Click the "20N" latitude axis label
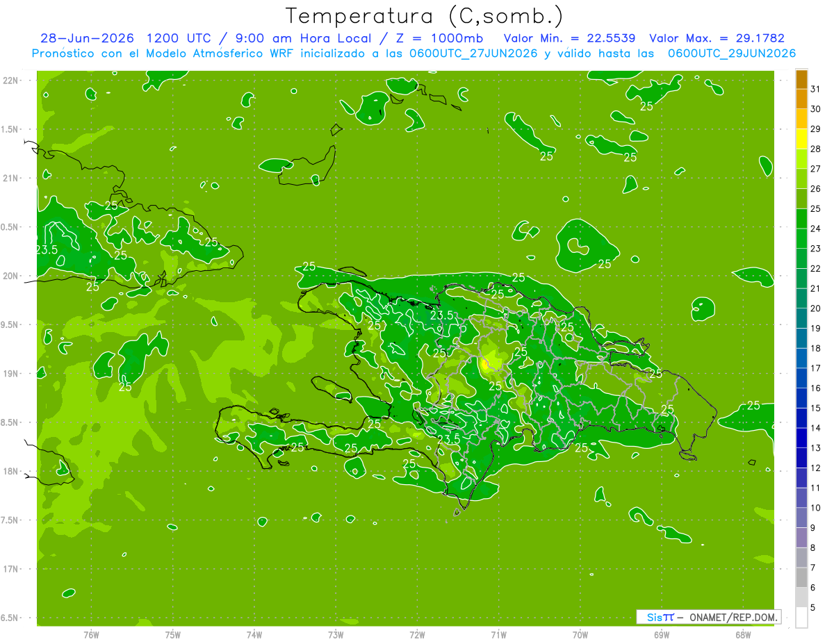This screenshot has width=834, height=644. pos(10,276)
